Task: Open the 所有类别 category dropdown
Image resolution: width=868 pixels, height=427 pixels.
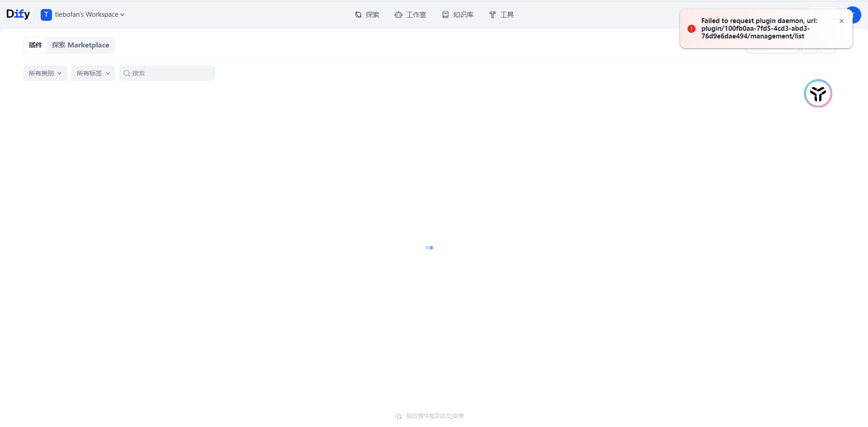Action: tap(45, 73)
